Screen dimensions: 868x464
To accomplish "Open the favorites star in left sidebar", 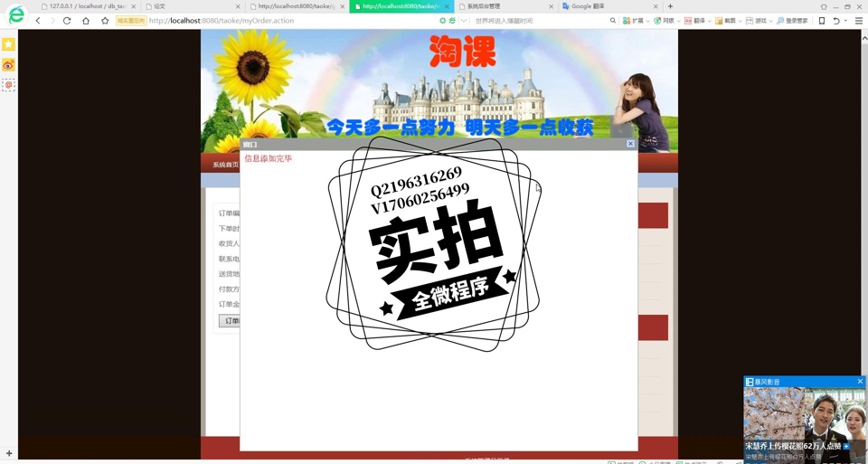I will point(8,44).
